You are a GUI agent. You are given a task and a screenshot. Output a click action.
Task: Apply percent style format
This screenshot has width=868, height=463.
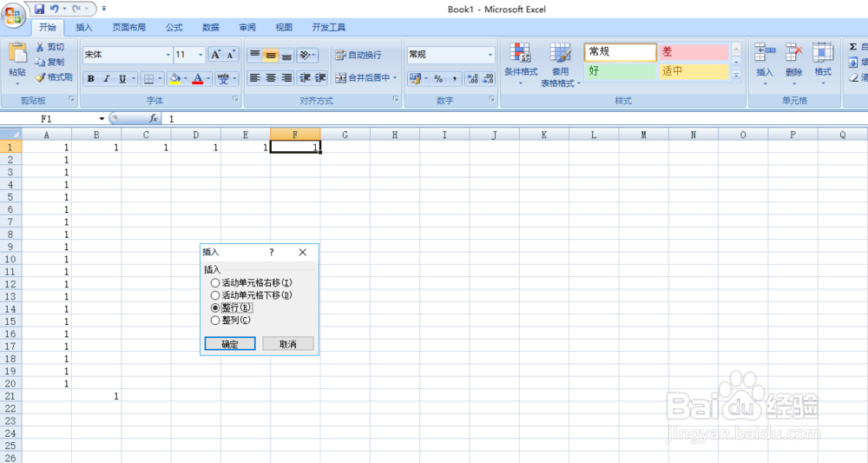tap(438, 79)
